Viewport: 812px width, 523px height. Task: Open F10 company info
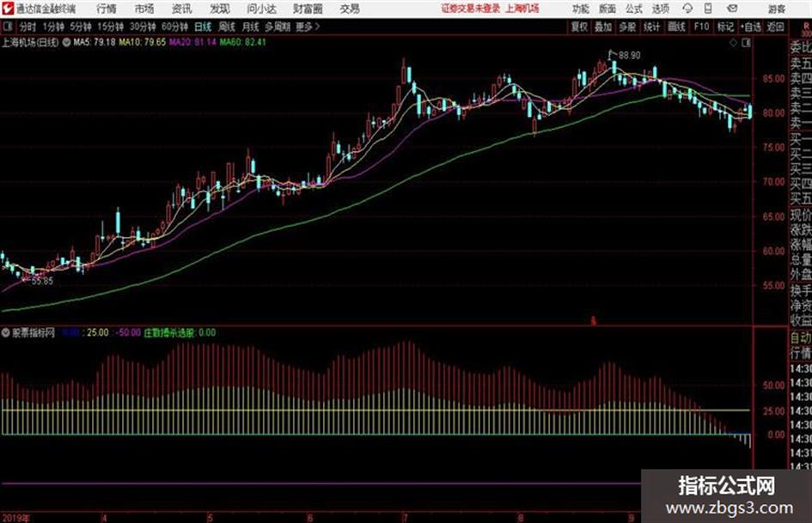(x=701, y=27)
